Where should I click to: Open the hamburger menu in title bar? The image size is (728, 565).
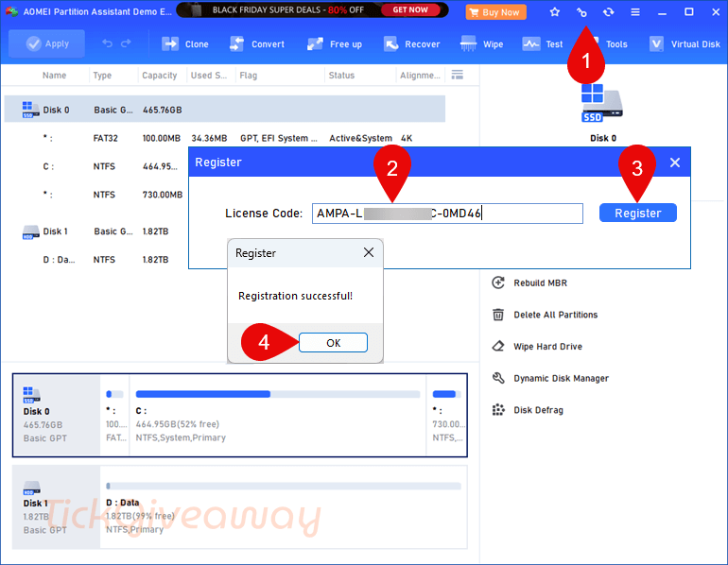pos(635,12)
